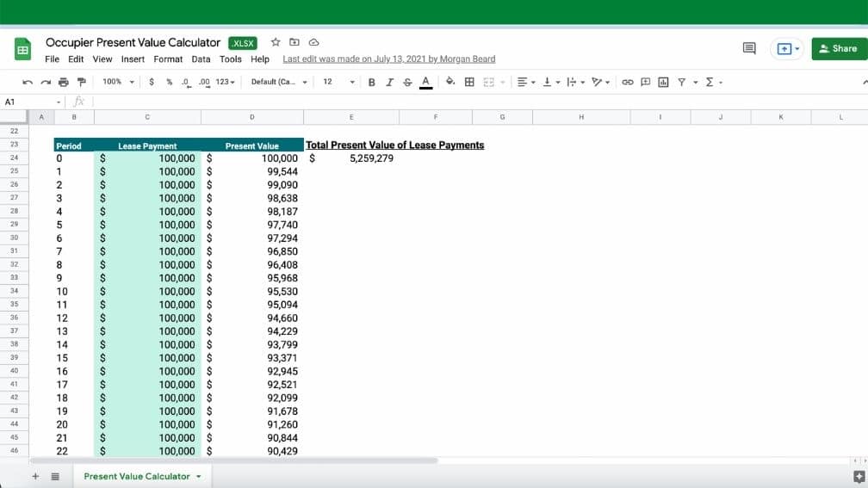Click the Insert link icon
Screen dimensions: 868x488
627,82
